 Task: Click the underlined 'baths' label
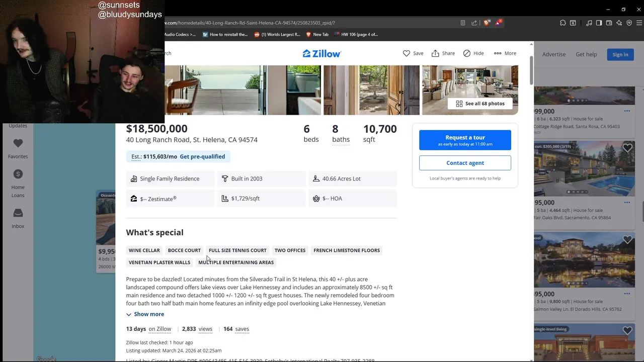point(341,140)
